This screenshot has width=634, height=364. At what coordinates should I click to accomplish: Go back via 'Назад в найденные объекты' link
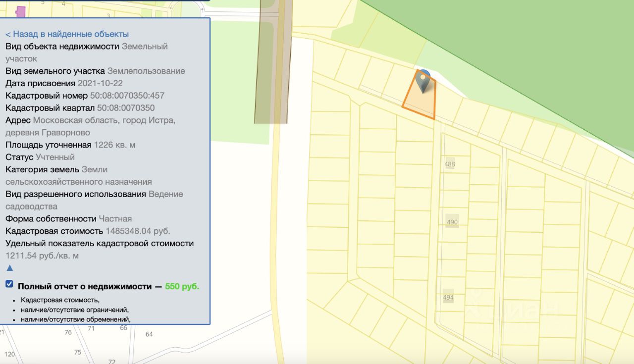coord(67,34)
